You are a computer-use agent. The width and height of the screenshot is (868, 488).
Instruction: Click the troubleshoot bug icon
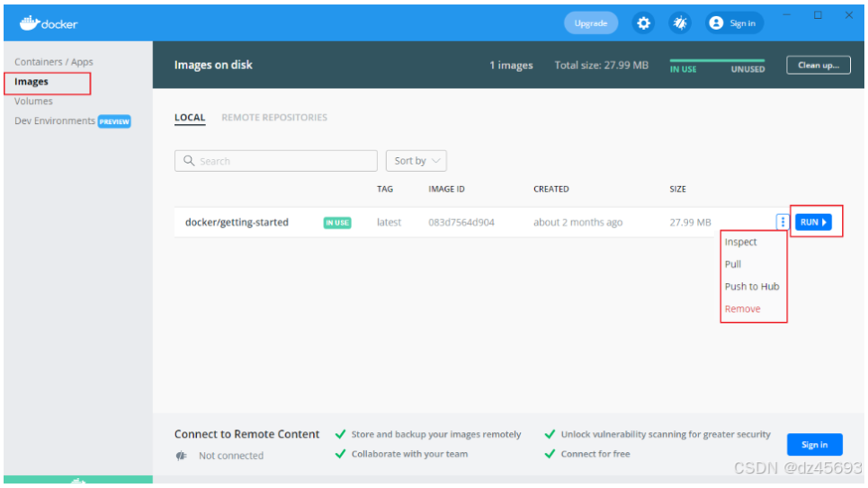[679, 23]
